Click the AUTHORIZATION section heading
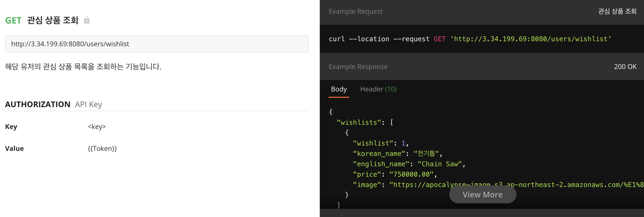This screenshot has height=217, width=644. point(37,104)
